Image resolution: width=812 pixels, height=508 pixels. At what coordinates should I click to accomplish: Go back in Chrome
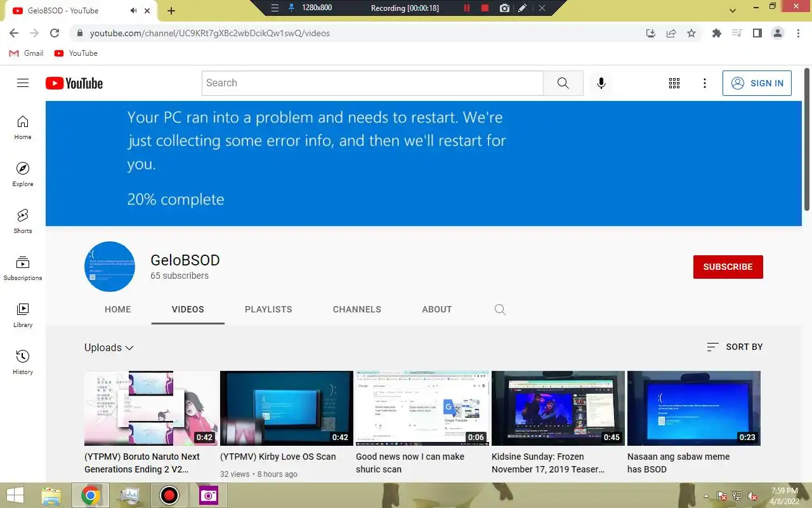pos(14,33)
